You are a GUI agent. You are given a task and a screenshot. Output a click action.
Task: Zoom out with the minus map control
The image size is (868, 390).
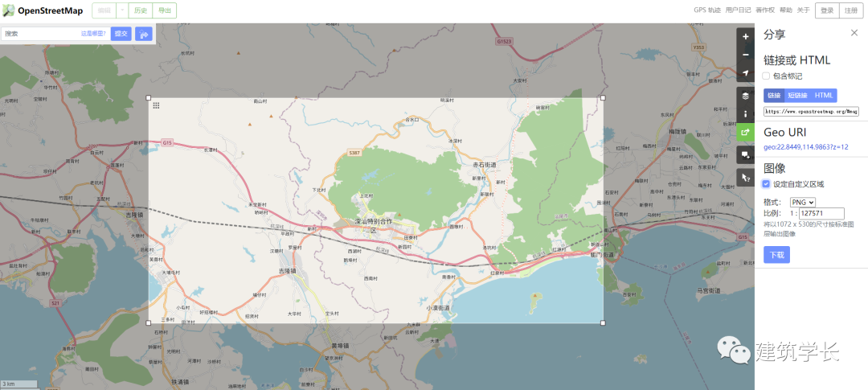click(745, 55)
